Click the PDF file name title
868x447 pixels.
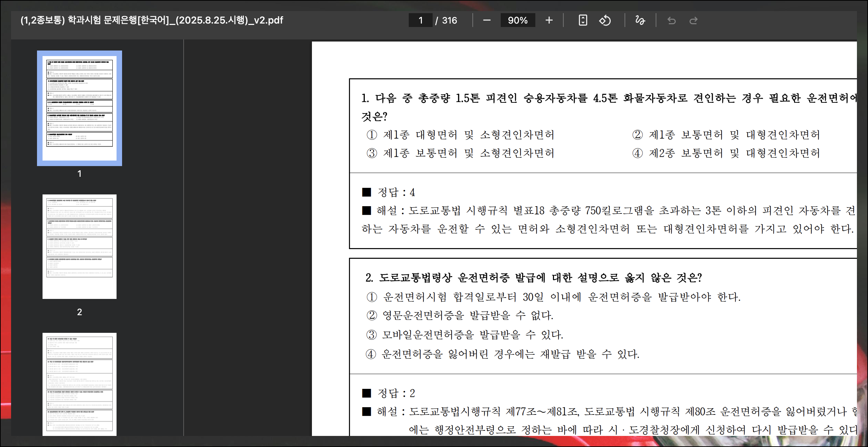click(151, 20)
